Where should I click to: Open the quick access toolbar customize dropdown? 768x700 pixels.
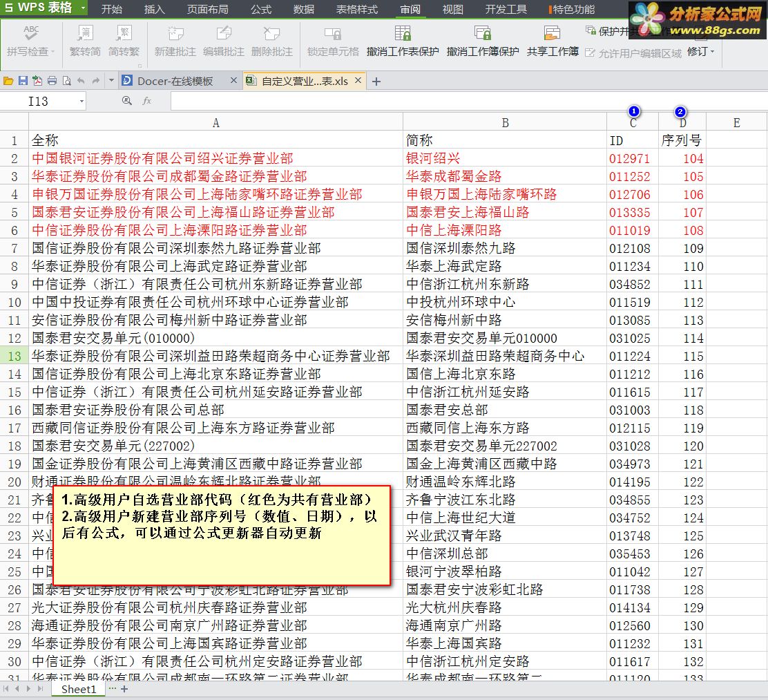(x=111, y=81)
